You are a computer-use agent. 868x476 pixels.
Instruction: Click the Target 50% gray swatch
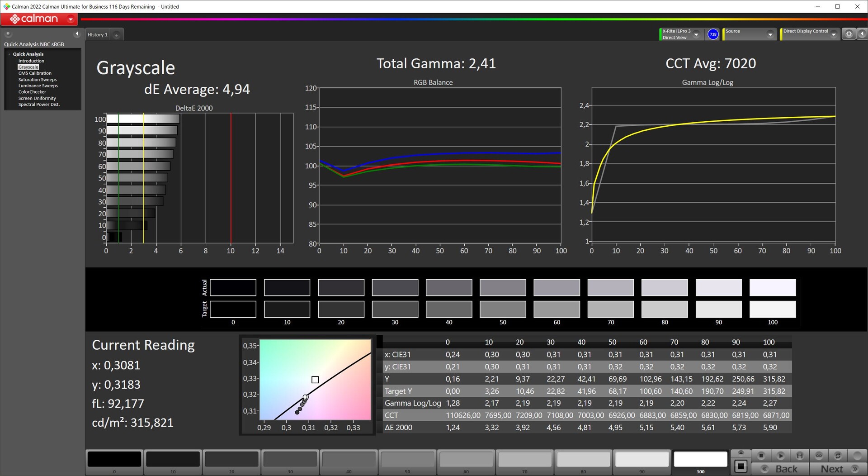click(503, 309)
